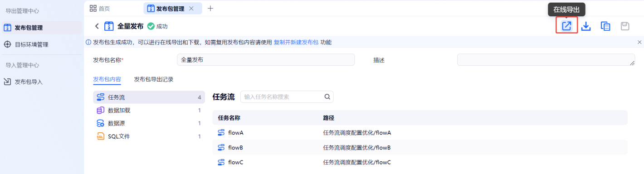Select 任务流 in the content list

(149, 97)
